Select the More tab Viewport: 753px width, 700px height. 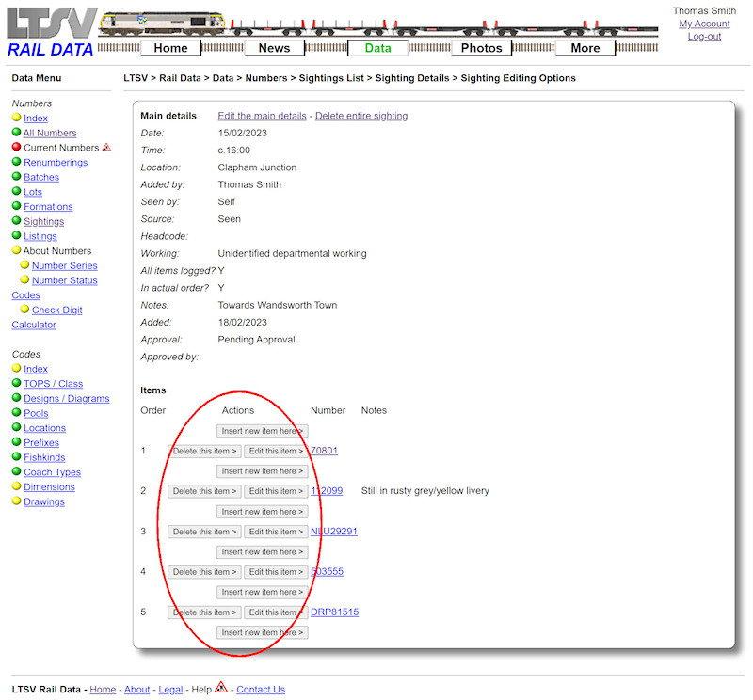(585, 47)
